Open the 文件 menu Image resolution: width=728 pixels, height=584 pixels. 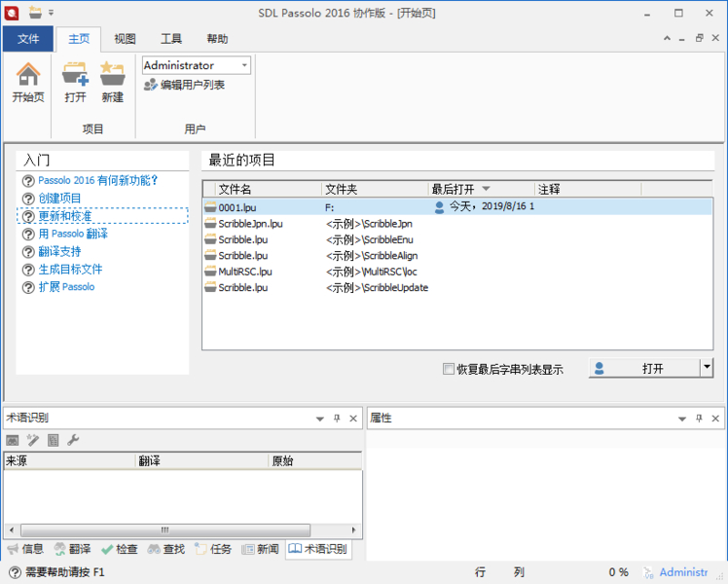tap(28, 39)
